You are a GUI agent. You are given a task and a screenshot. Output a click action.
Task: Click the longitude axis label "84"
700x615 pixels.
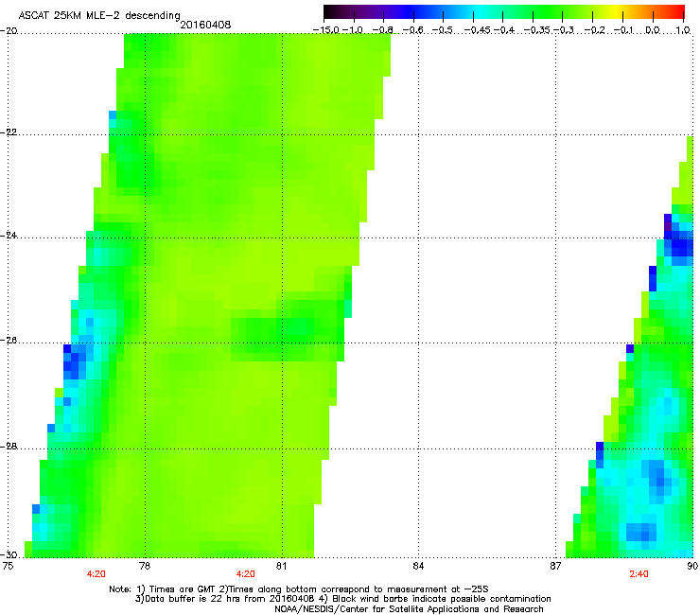click(418, 566)
